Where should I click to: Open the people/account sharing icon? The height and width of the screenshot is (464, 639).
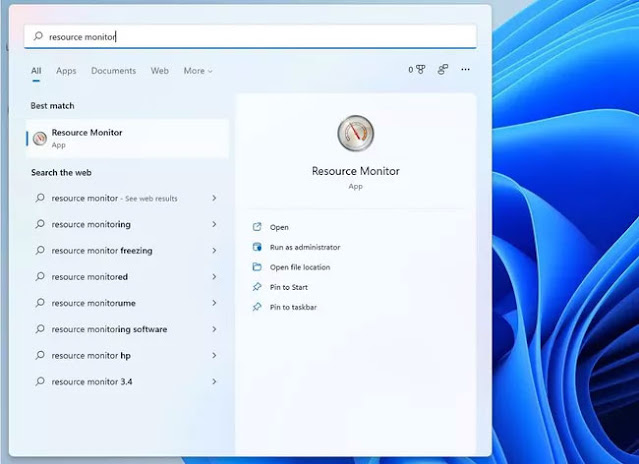[x=443, y=70]
